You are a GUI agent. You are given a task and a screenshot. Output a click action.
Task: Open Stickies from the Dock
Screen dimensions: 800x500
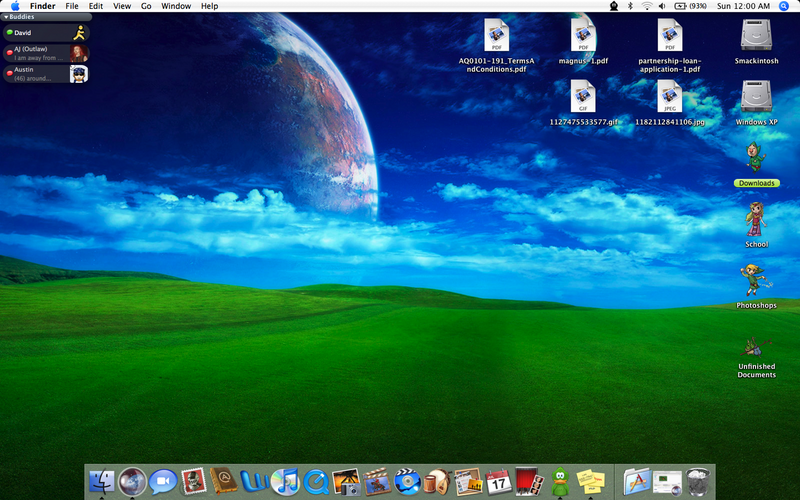(x=590, y=482)
